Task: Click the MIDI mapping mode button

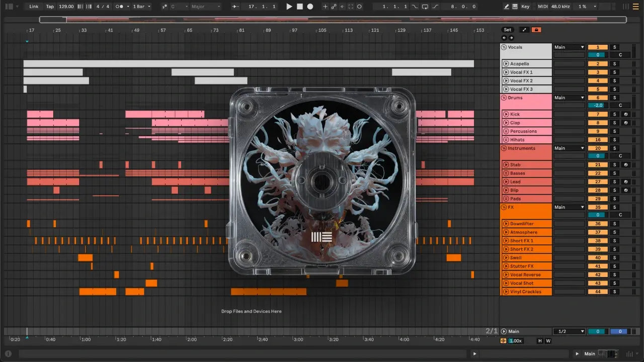Action: click(542, 7)
